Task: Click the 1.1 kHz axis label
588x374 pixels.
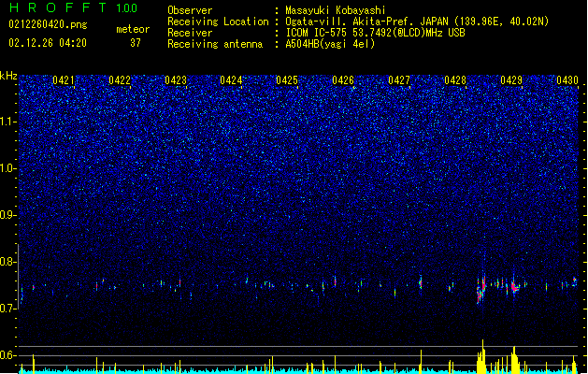Action: point(8,122)
